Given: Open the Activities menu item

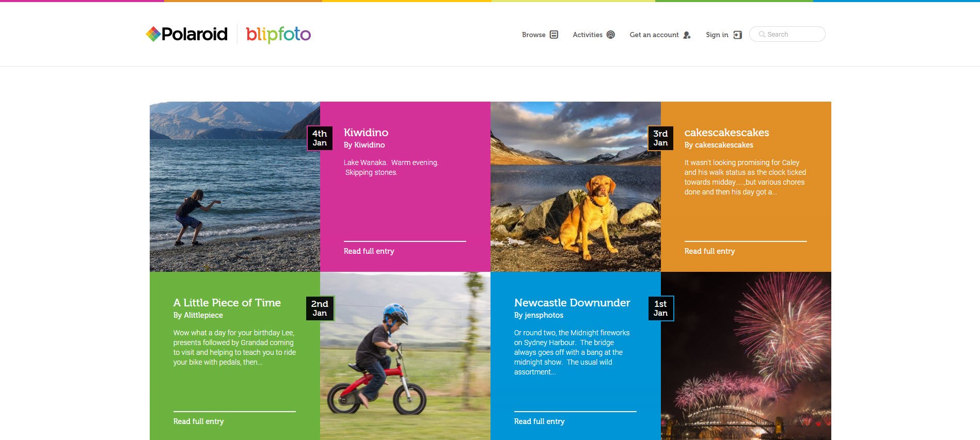Looking at the screenshot, I should 594,35.
